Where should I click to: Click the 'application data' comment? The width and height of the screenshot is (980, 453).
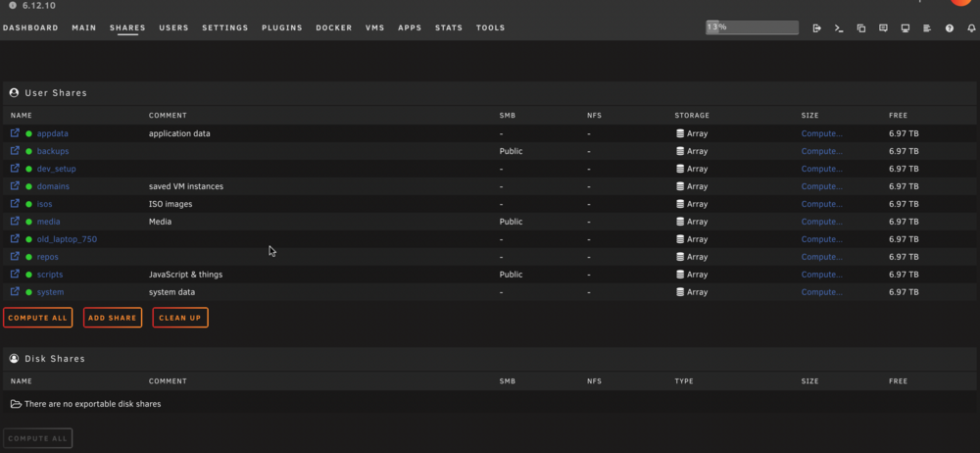pos(179,134)
